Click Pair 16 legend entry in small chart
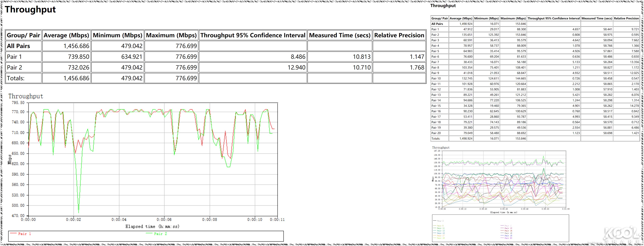 [508, 233]
